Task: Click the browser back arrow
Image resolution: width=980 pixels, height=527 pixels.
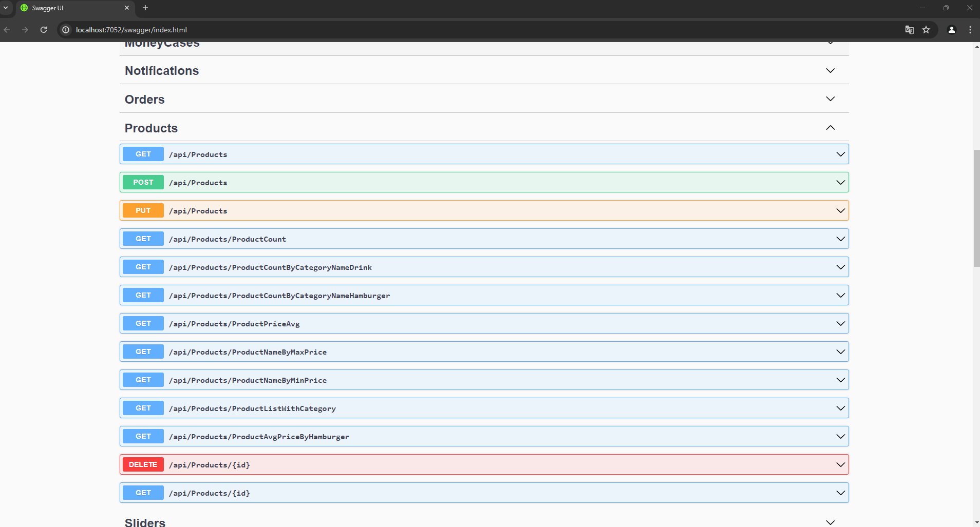Action: coord(7,30)
